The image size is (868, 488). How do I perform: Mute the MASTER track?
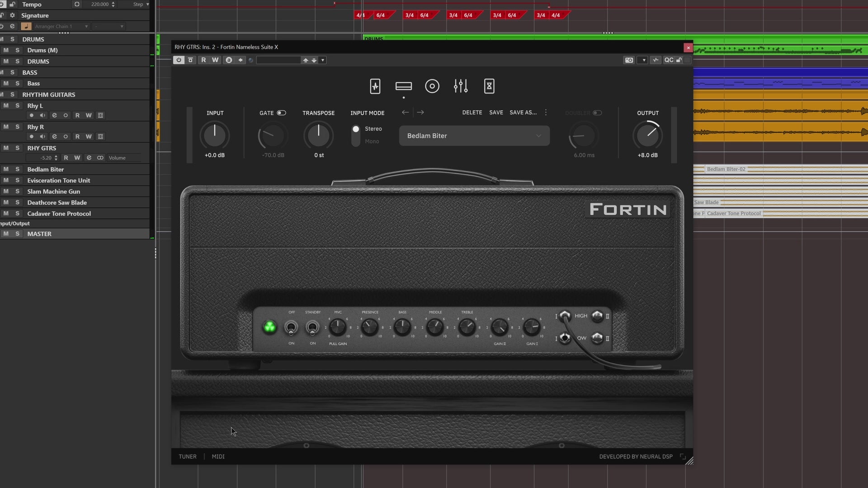6,234
